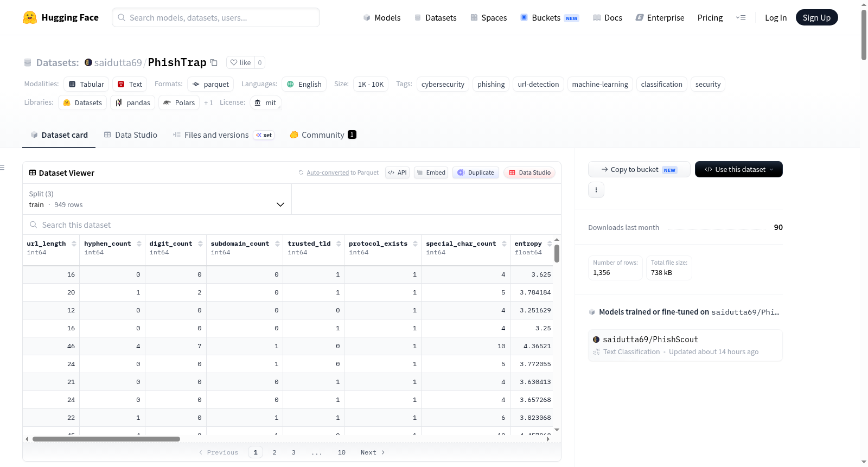The image size is (868, 467).
Task: Expand the Use this dataset dropdown
Action: coord(739,169)
